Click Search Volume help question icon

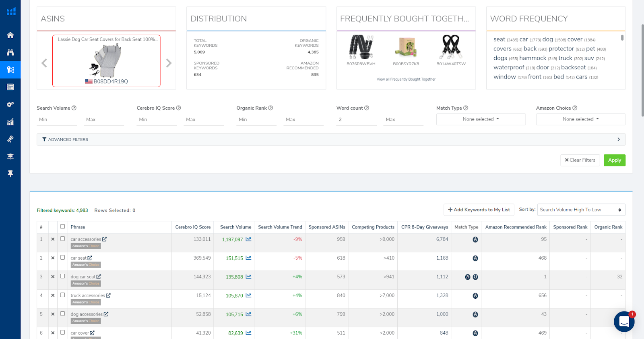coord(74,108)
